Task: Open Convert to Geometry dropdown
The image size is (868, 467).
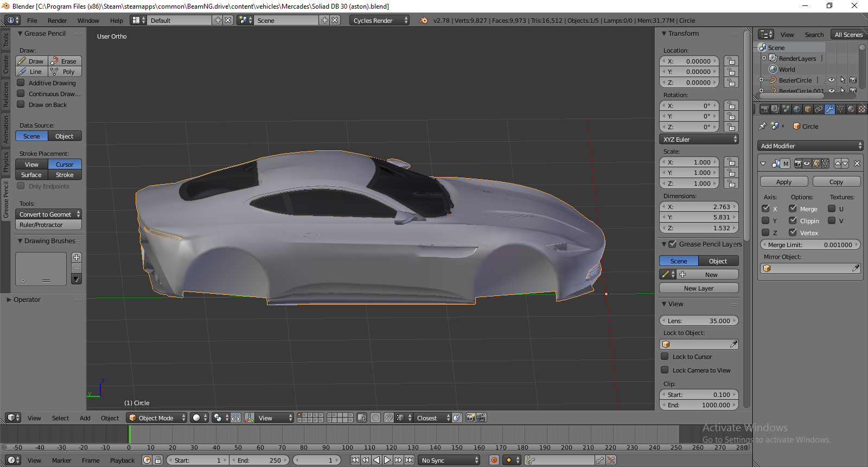Action: tap(49, 214)
